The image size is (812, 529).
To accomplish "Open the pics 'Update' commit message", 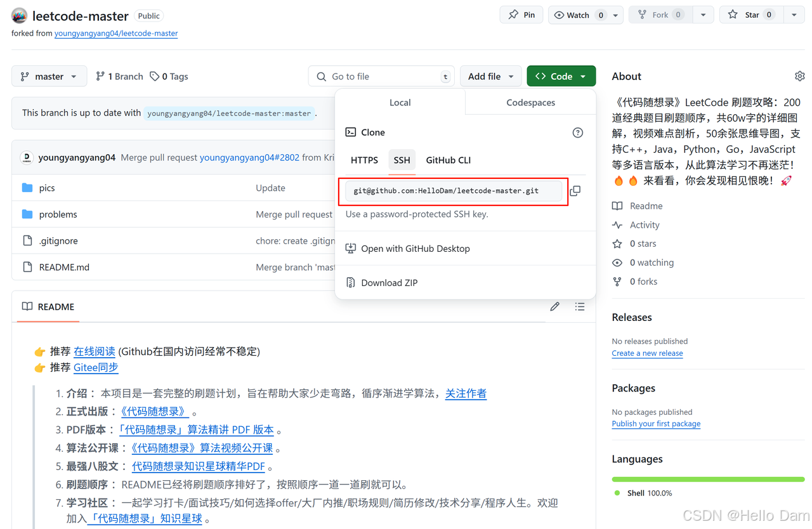I will 270,188.
